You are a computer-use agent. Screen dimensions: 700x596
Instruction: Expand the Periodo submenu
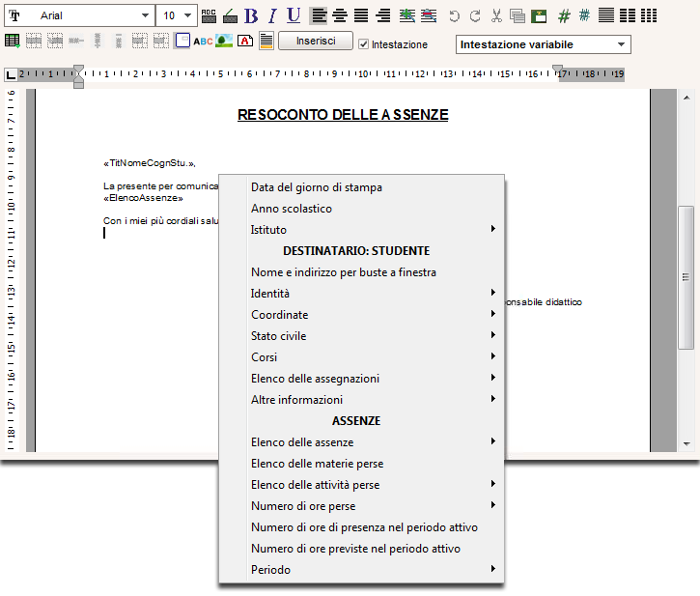point(362,570)
